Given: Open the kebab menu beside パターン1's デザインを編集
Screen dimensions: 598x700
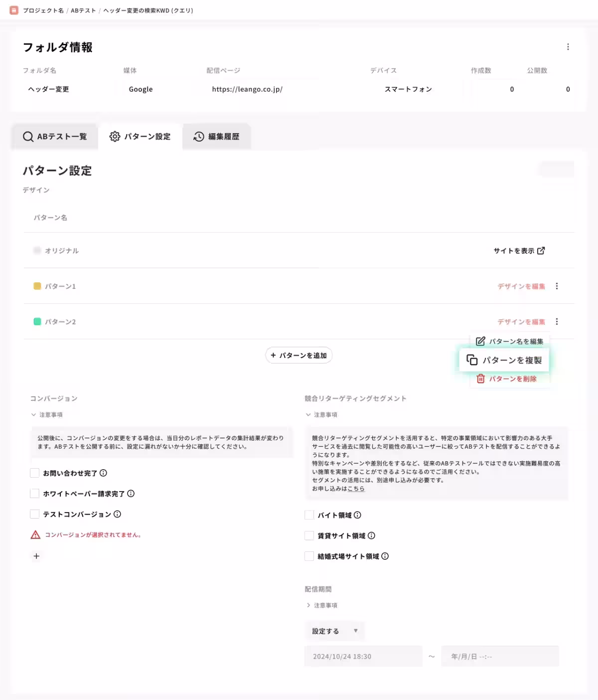Looking at the screenshot, I should click(557, 286).
